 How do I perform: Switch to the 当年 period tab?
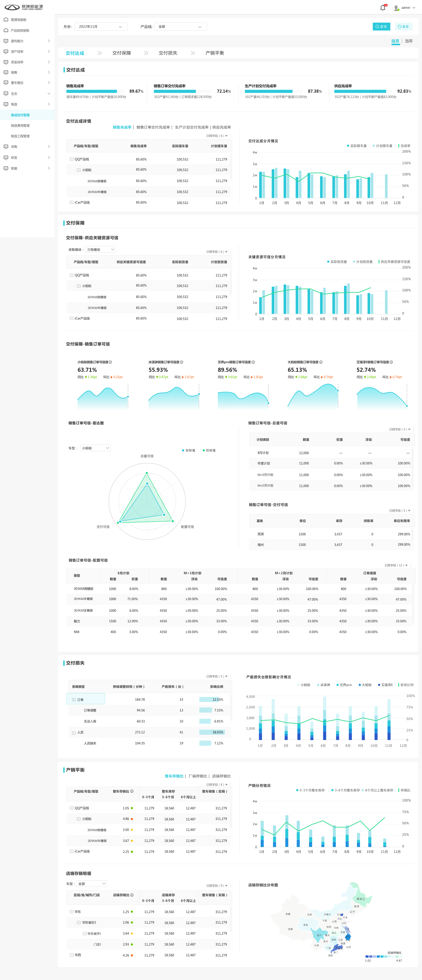pos(409,41)
